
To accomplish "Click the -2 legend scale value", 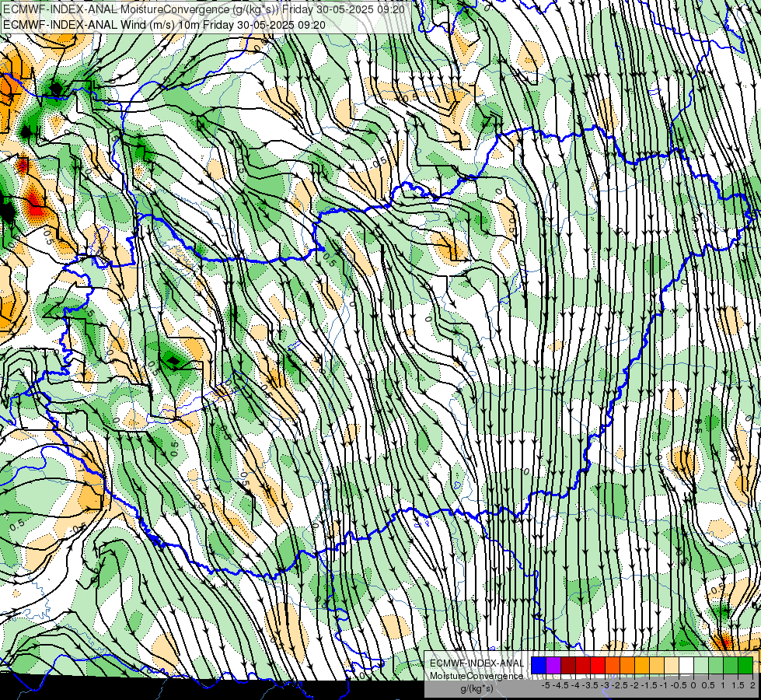I will click(635, 685).
